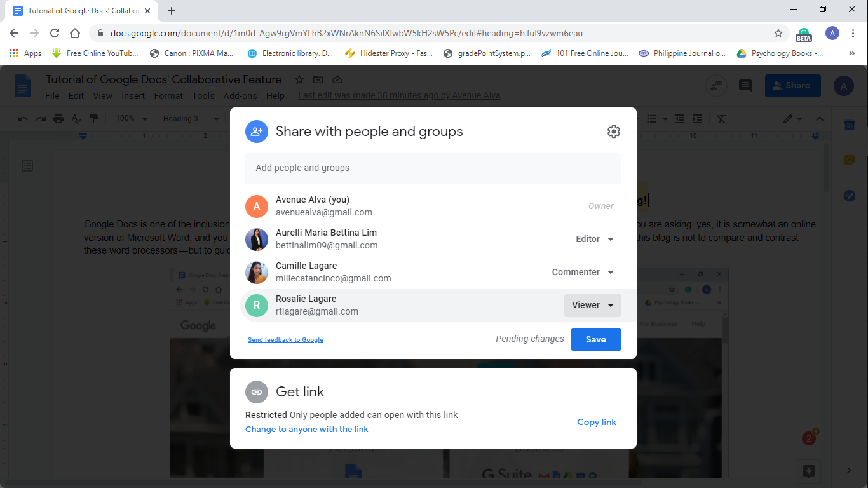Open the 100% zoom dropdown
The width and height of the screenshot is (868, 488).
[x=130, y=118]
